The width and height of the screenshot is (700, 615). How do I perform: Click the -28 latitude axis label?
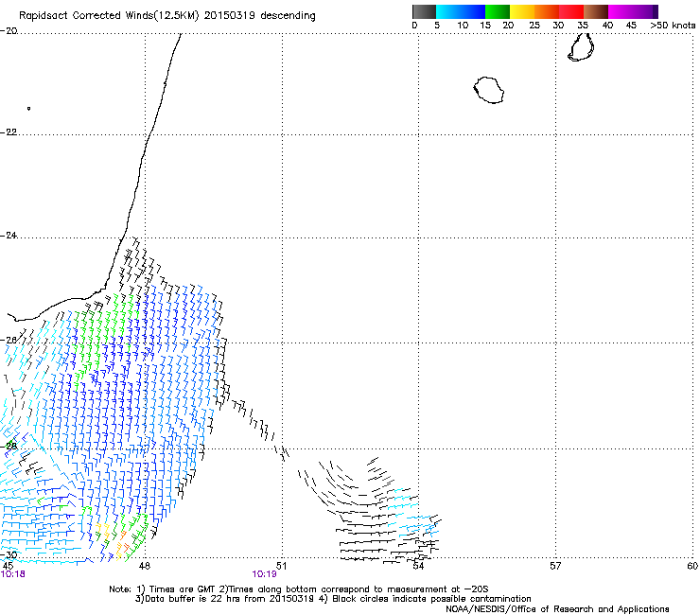pos(9,446)
